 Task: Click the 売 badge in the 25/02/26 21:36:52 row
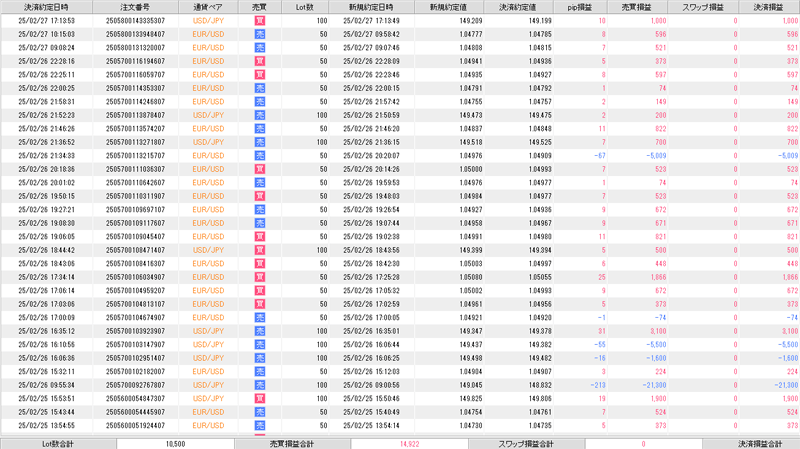[x=260, y=142]
